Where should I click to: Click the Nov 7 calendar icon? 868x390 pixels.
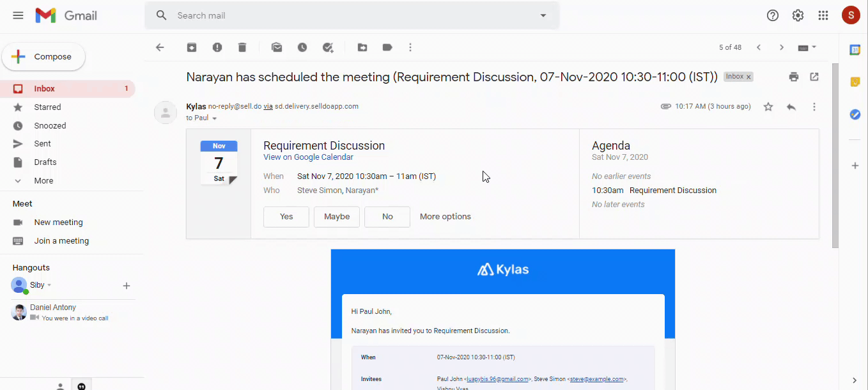pos(219,163)
